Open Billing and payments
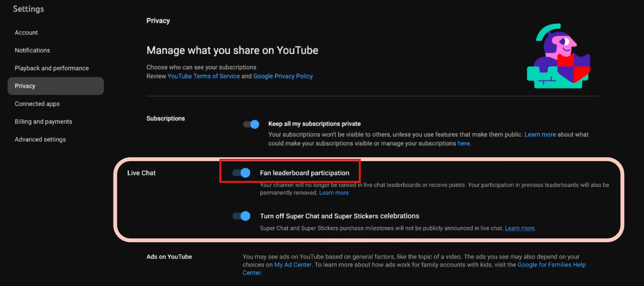 (x=43, y=121)
